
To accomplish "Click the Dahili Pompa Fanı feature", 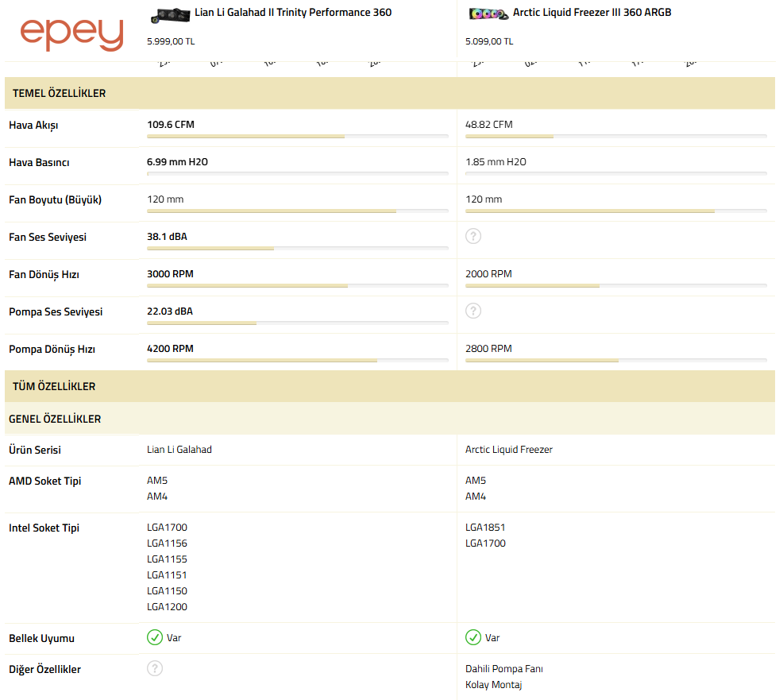I will (503, 668).
